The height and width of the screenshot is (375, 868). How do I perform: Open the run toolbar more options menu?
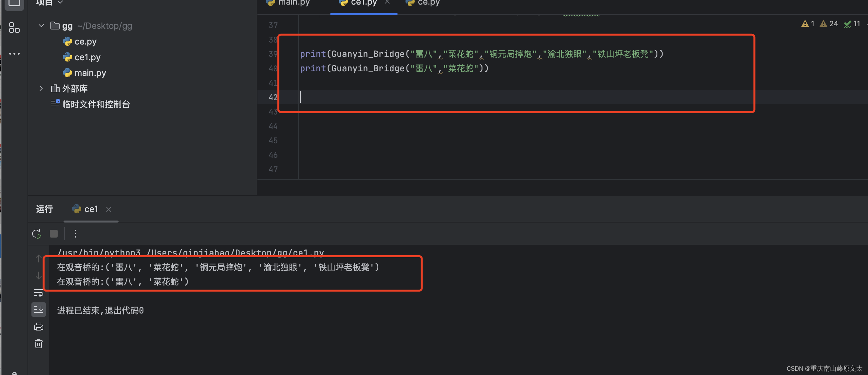coord(75,234)
